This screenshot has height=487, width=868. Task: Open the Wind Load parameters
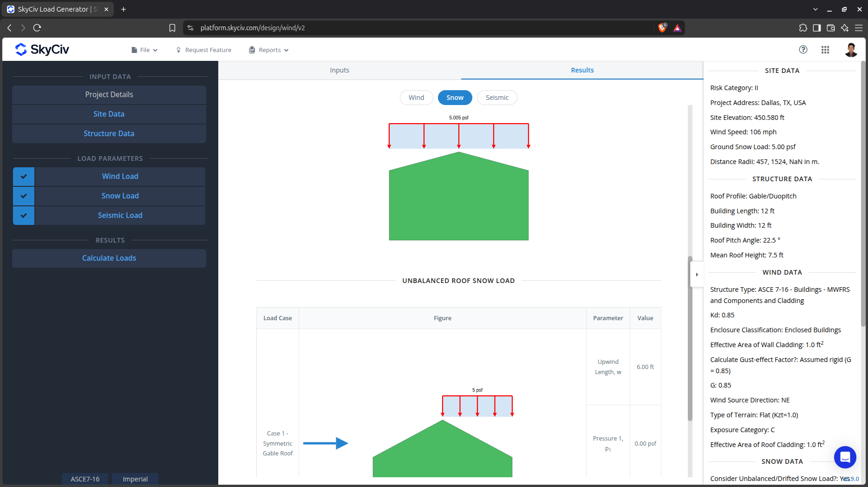[120, 177]
